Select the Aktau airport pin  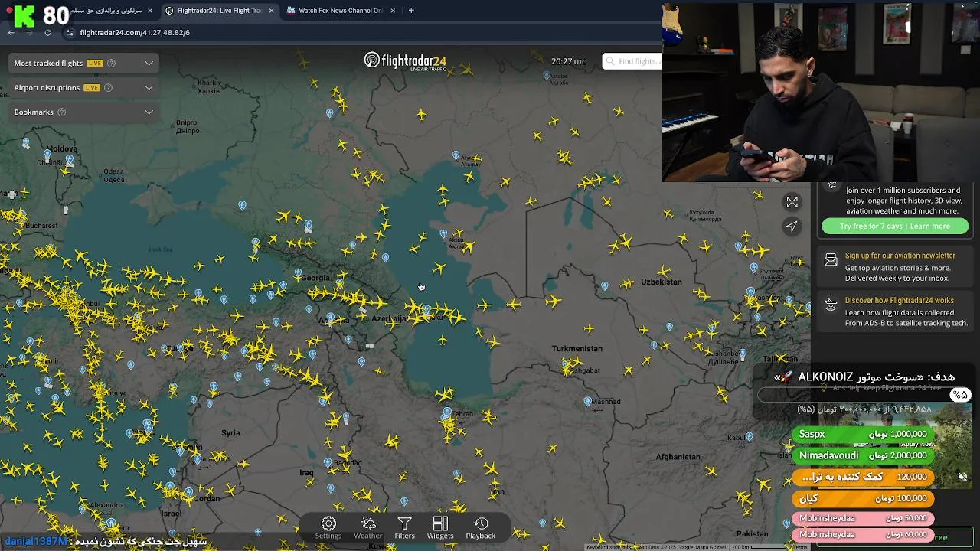click(443, 233)
